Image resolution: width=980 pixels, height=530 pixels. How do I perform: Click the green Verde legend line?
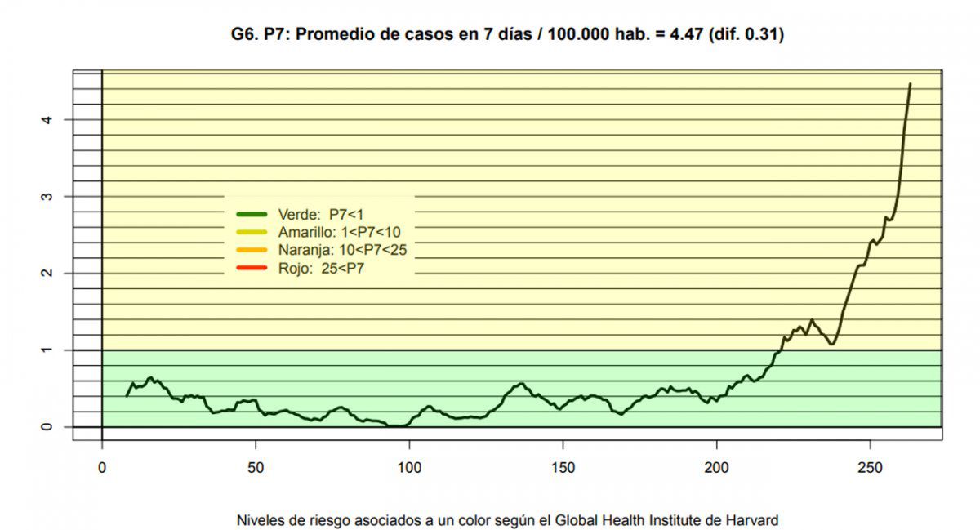coord(252,214)
